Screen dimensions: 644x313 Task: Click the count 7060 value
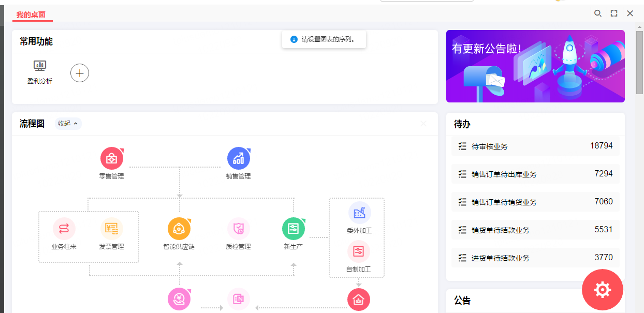click(x=604, y=202)
